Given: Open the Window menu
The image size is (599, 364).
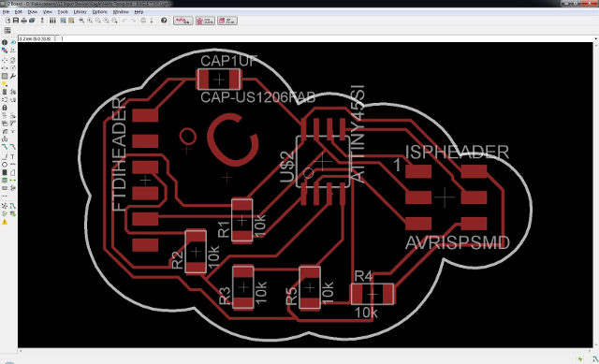Looking at the screenshot, I should [121, 12].
